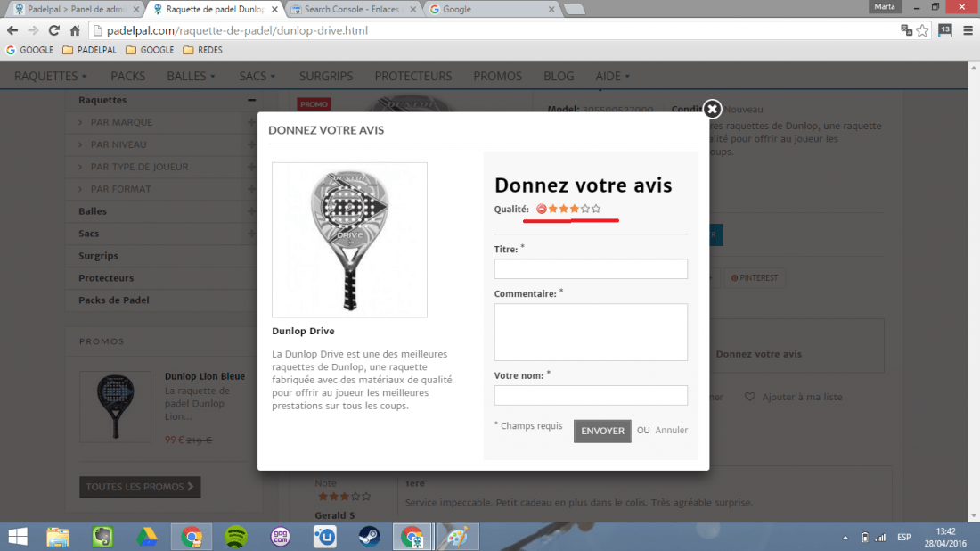
Task: Reload the page with refresh icon
Action: coord(53,30)
